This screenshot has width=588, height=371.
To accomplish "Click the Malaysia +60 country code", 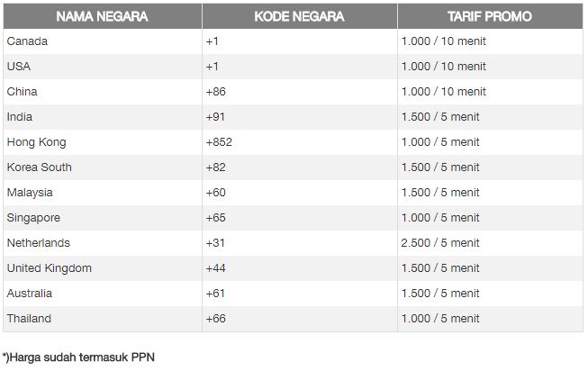I will (x=215, y=193).
